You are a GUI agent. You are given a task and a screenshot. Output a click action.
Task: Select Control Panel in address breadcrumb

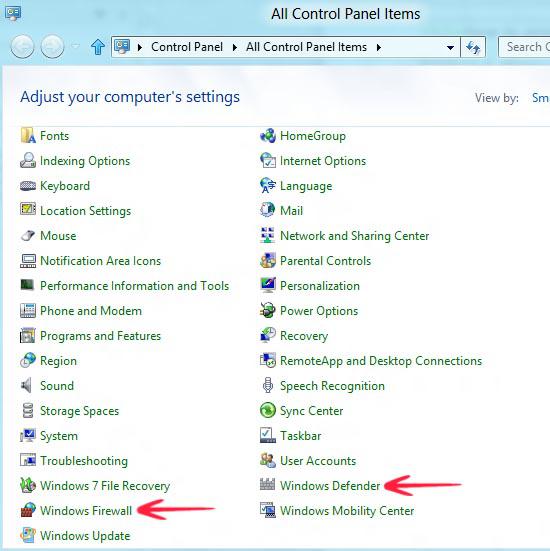point(187,47)
